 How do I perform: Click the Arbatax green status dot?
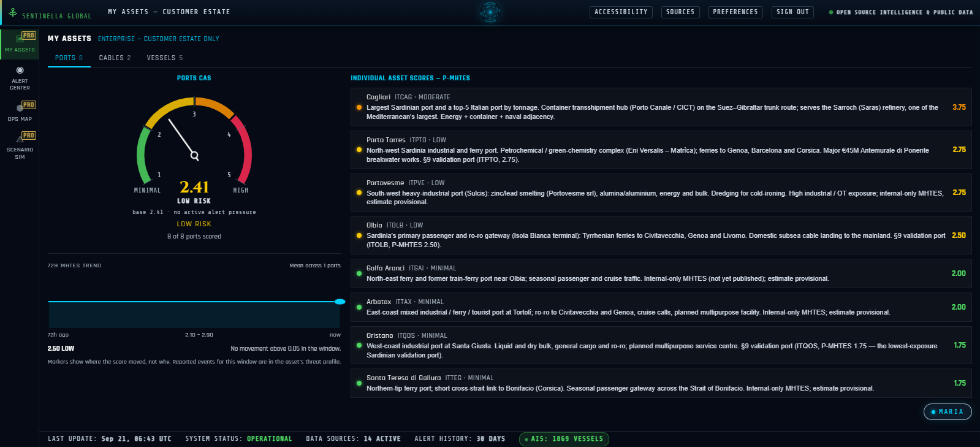[x=359, y=307]
